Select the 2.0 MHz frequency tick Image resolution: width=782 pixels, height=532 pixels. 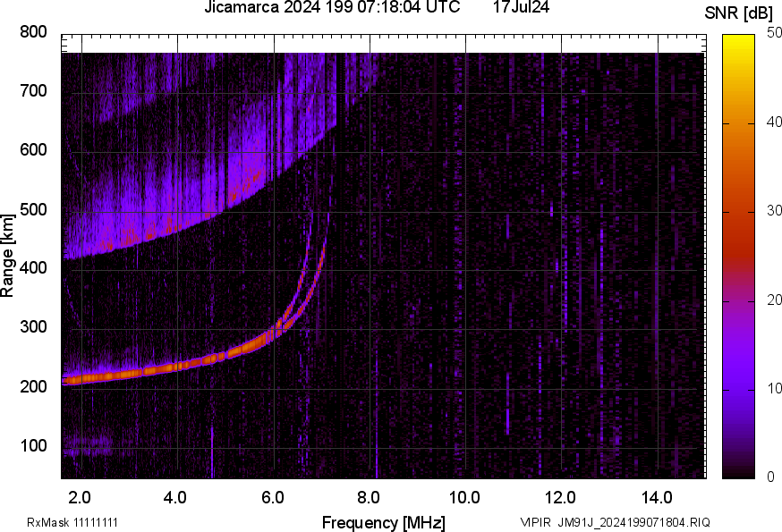pyautogui.click(x=80, y=497)
